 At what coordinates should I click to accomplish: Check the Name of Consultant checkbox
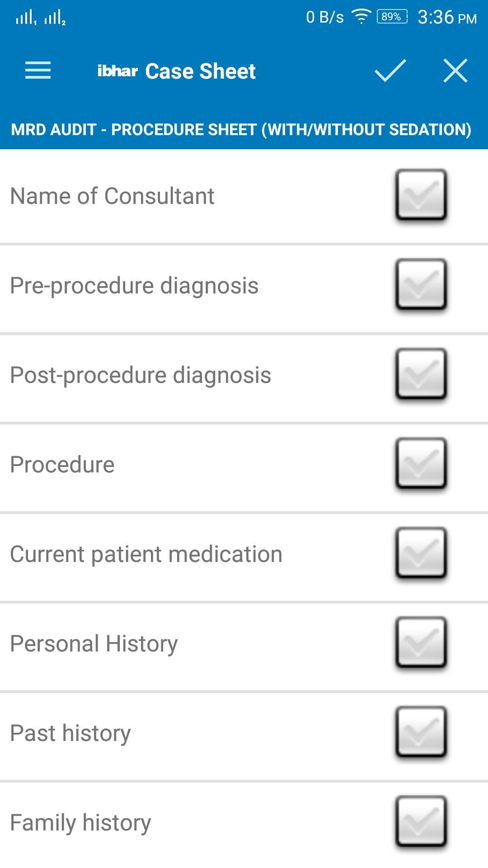[x=421, y=195]
